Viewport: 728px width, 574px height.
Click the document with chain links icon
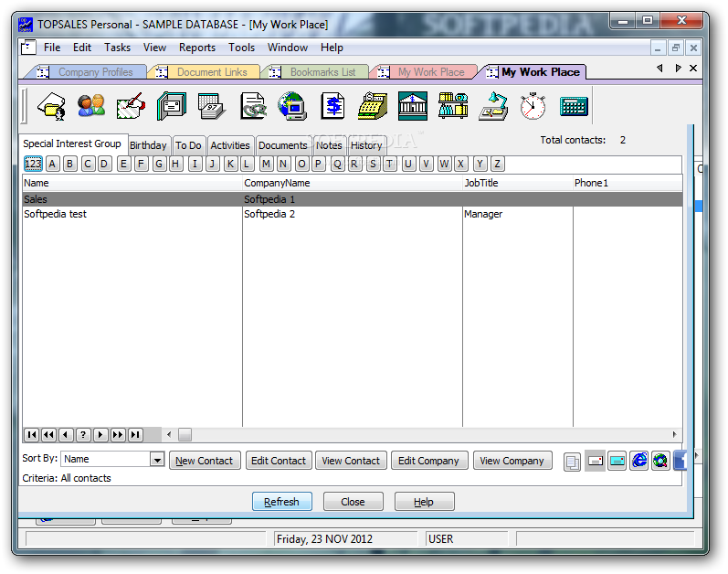tap(253, 106)
